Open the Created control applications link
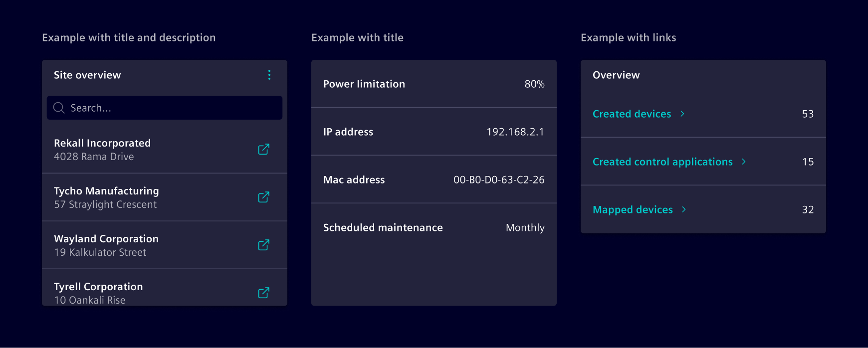Screen dimensions: 868x348 tap(662, 162)
